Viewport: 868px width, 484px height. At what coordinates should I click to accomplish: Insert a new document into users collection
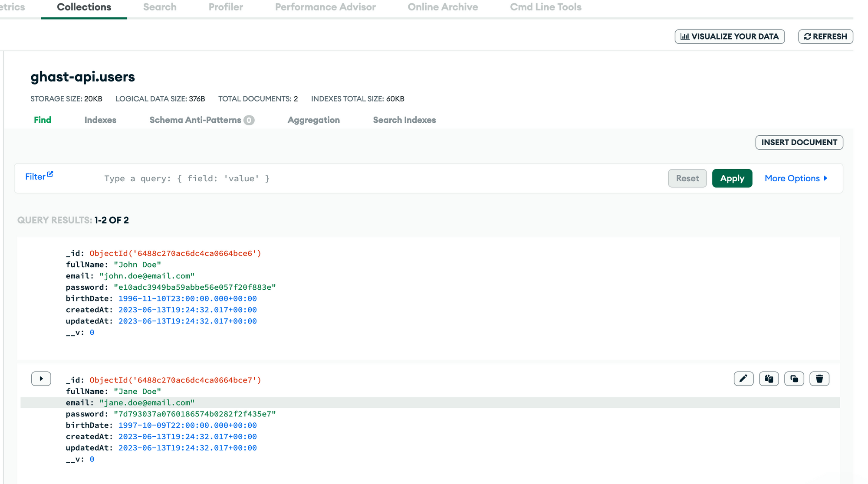[799, 142]
